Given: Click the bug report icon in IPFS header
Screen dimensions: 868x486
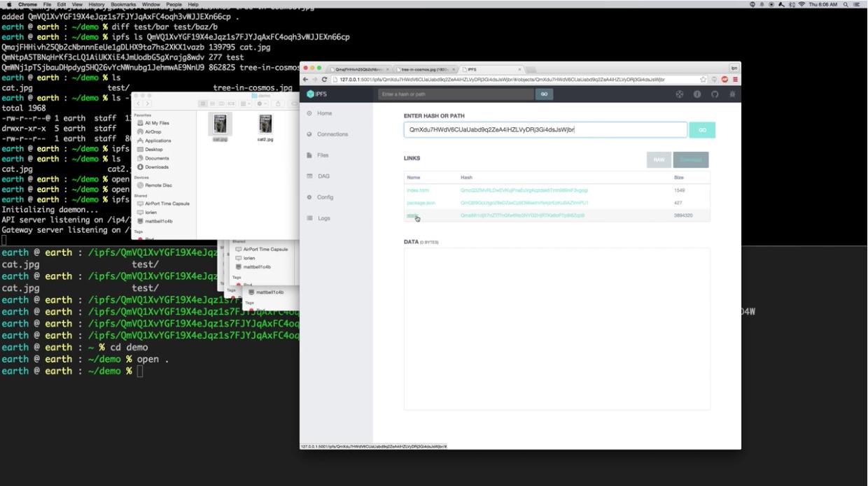Looking at the screenshot, I should (732, 94).
